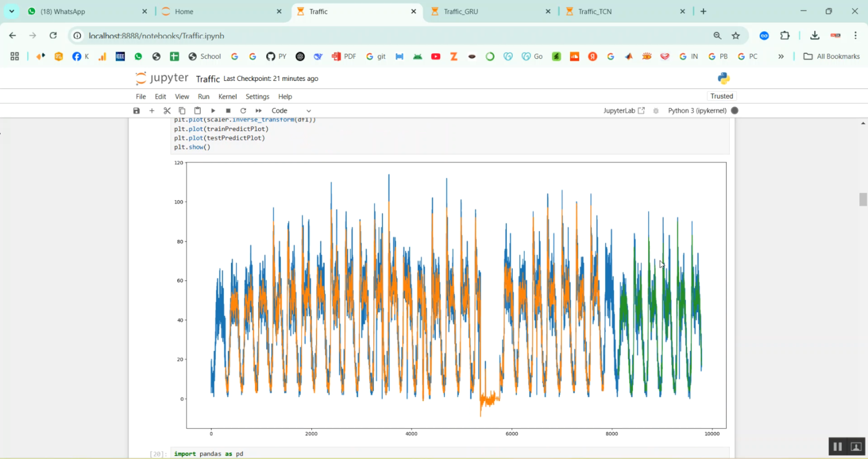Open the cell type Code dropdown

(x=291, y=110)
